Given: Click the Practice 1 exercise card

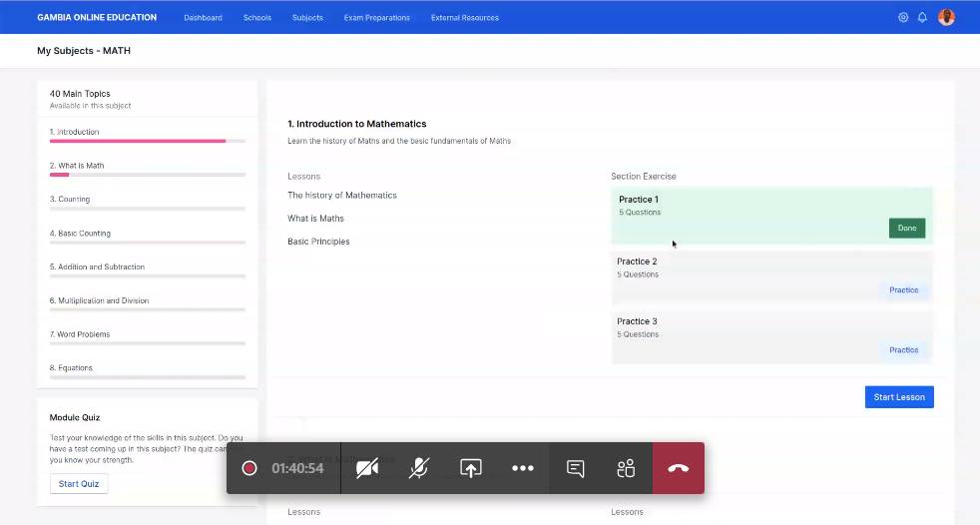Looking at the screenshot, I should click(x=771, y=216).
